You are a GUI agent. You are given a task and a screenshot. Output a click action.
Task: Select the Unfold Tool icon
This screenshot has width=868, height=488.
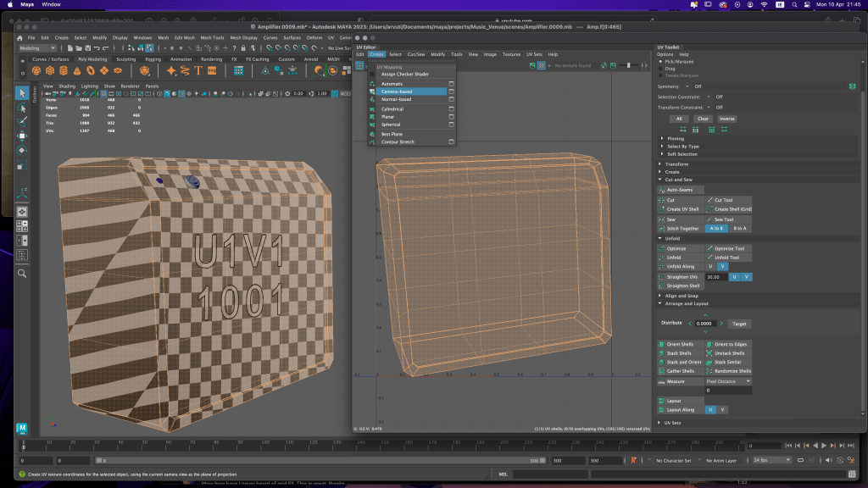click(709, 258)
